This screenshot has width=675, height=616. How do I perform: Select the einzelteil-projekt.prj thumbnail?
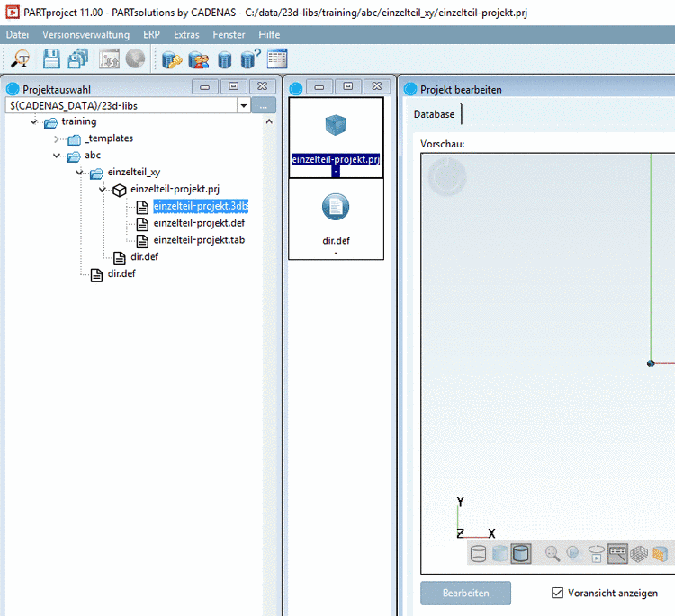coord(336,138)
